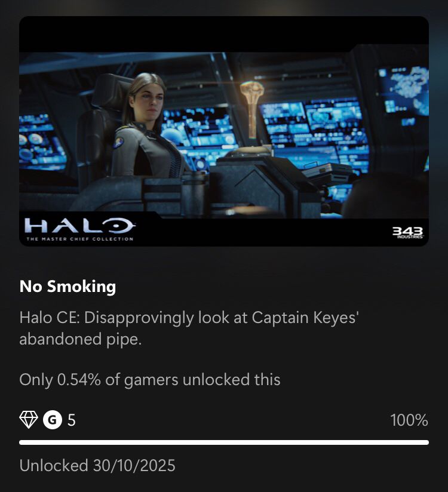448x492 pixels.
Task: Click the blue console monitor on the left
Action: point(41,143)
